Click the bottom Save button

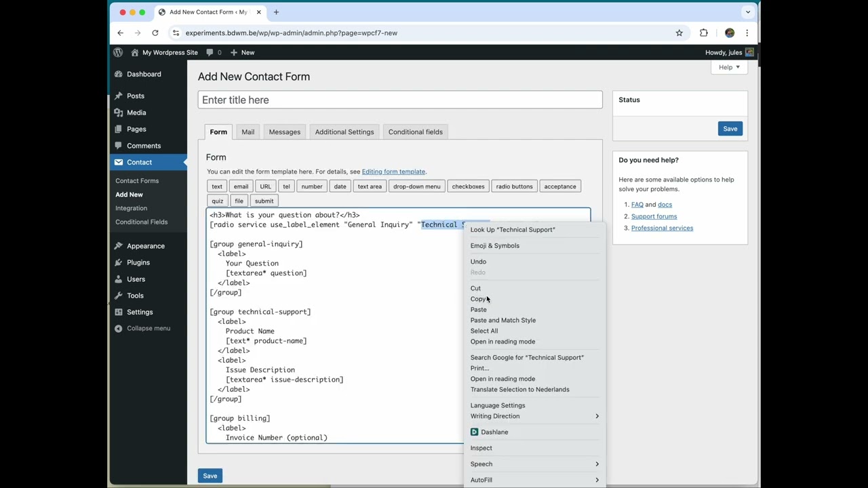click(210, 476)
